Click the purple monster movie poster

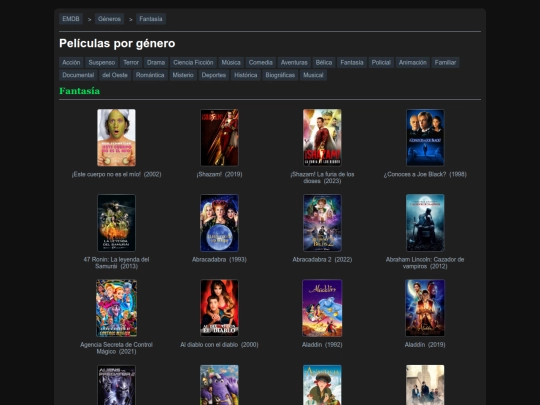click(x=219, y=385)
